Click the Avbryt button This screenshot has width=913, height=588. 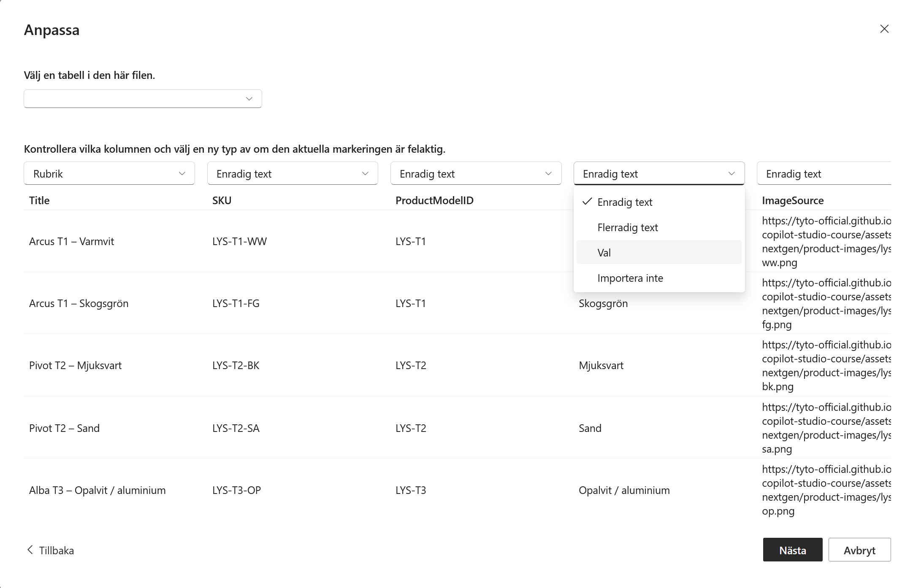point(859,550)
